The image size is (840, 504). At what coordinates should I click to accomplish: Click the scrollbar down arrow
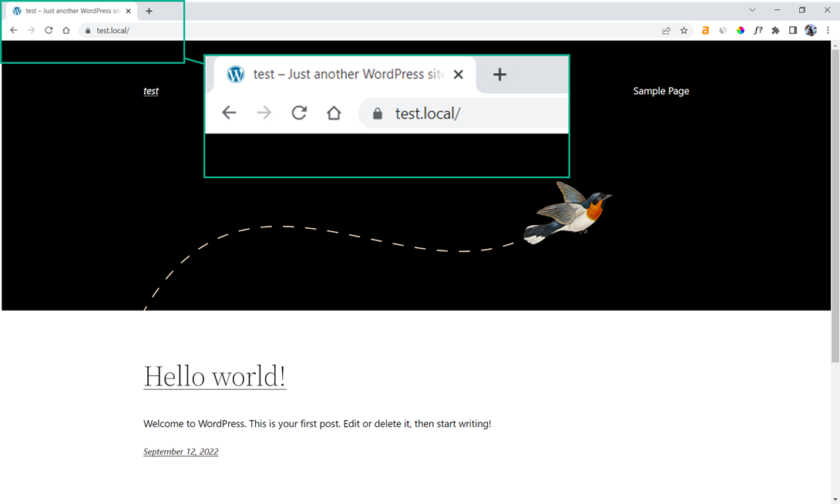(835, 499)
